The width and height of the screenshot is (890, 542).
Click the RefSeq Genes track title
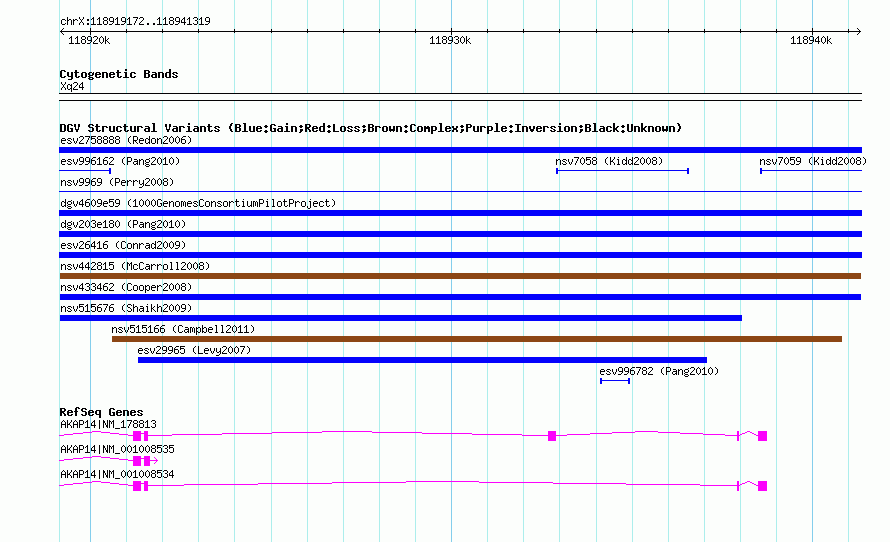(102, 412)
